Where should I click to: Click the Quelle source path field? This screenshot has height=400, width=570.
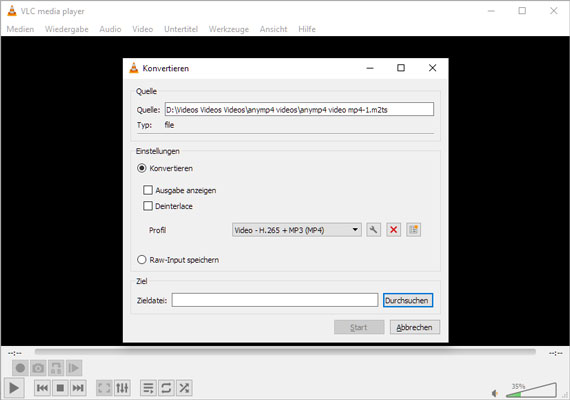point(299,109)
